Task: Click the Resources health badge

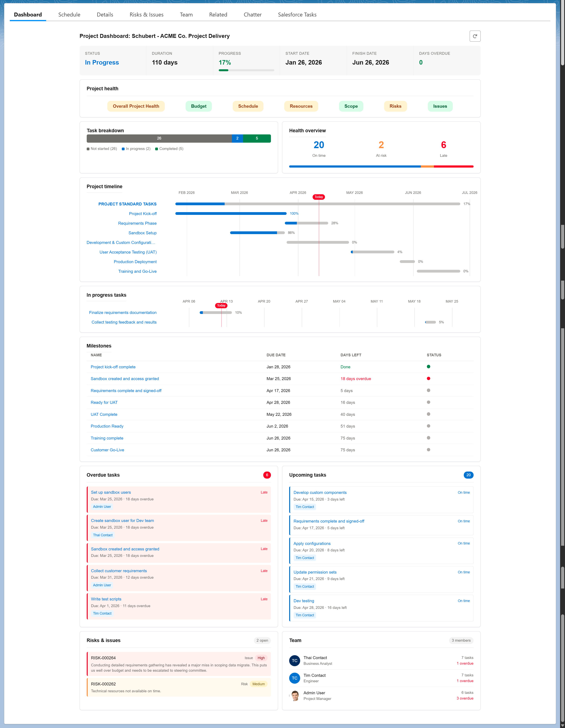Action: (301, 106)
